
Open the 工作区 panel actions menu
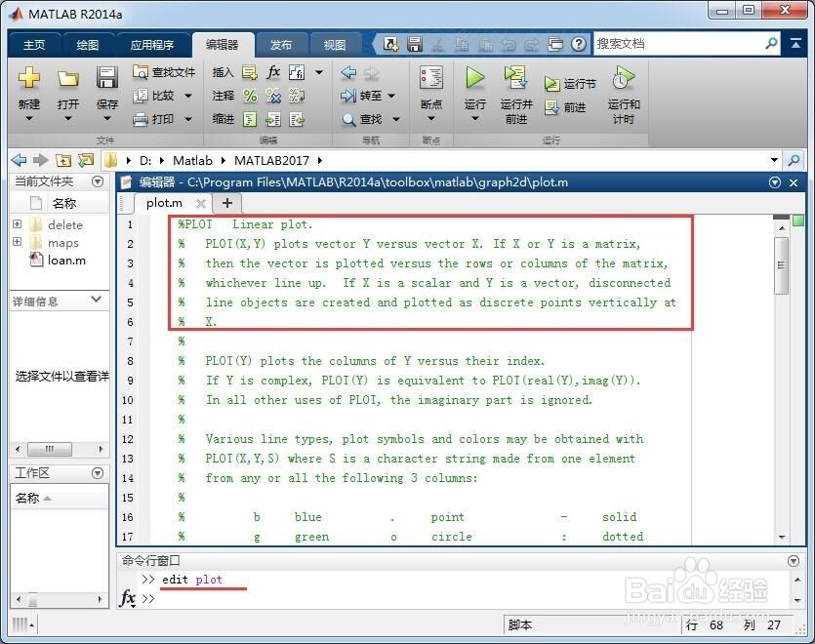tap(98, 473)
